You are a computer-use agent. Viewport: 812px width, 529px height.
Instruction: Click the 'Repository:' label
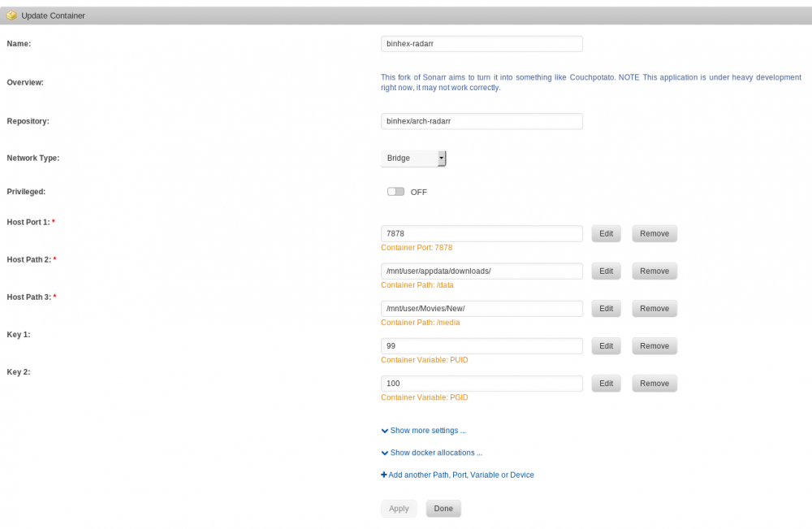pyautogui.click(x=28, y=121)
